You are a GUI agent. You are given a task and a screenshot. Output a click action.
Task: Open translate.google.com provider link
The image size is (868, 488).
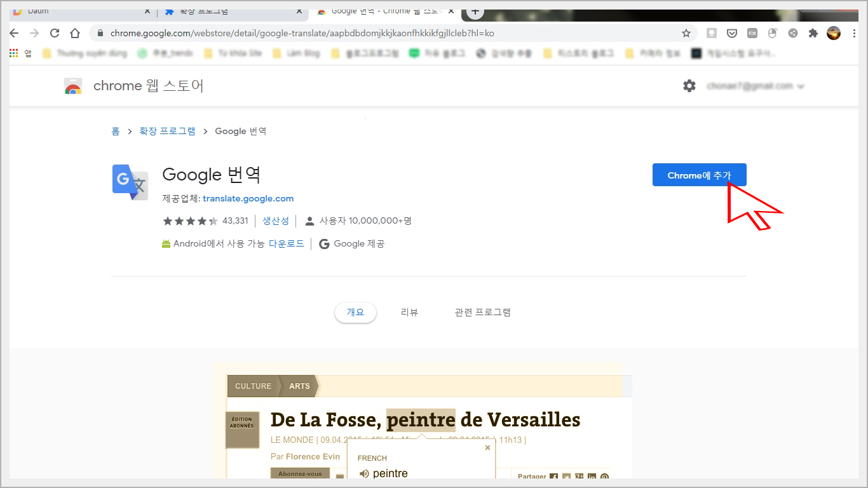pyautogui.click(x=248, y=198)
